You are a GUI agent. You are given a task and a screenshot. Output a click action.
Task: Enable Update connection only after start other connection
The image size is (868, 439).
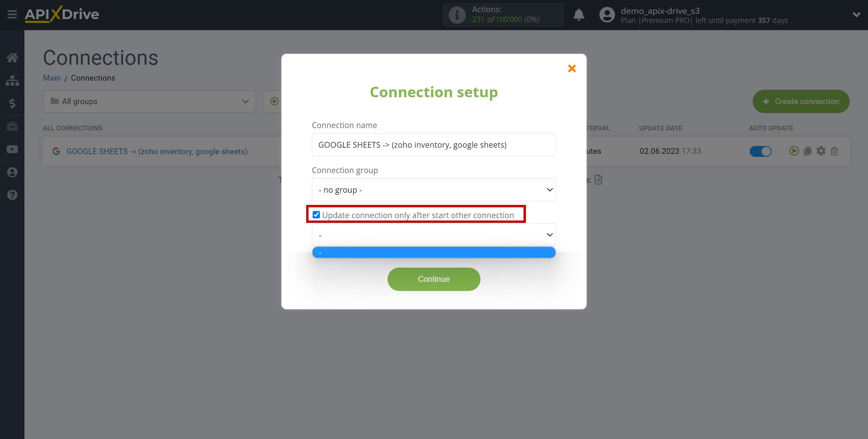(315, 215)
